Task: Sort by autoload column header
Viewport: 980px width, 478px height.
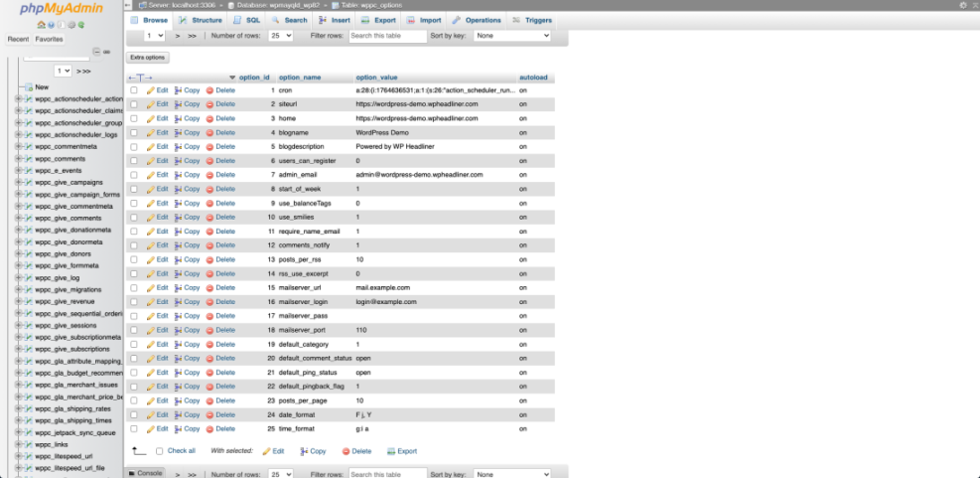Action: (x=533, y=78)
